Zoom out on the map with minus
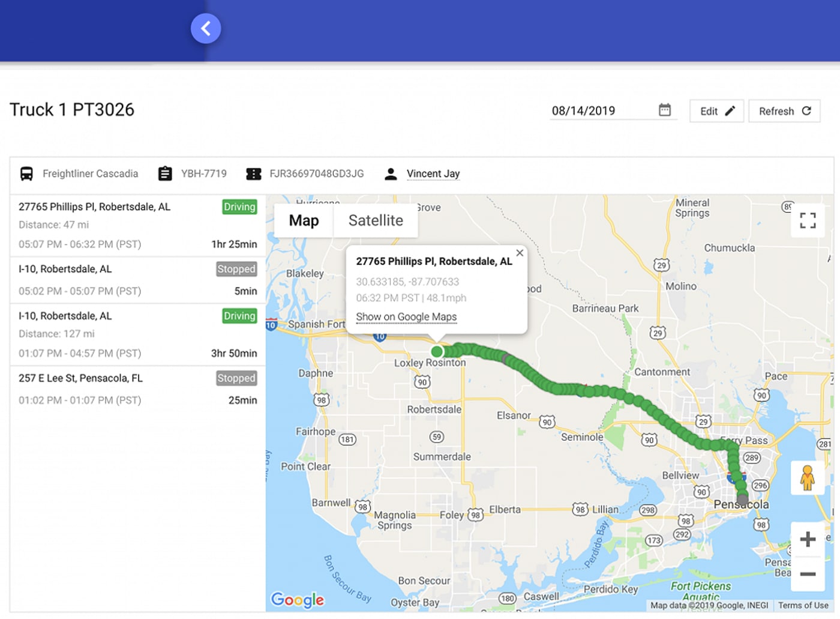Screen dimensions: 840x619 coord(808,574)
